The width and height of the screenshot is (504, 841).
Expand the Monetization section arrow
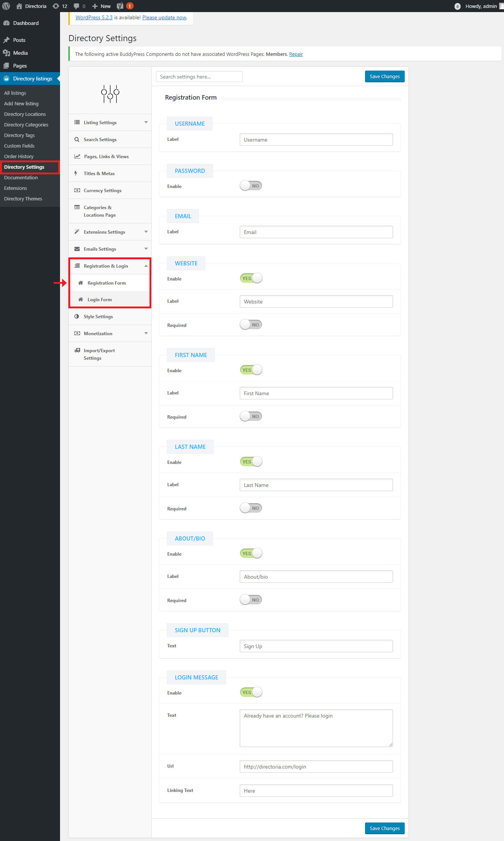[146, 334]
